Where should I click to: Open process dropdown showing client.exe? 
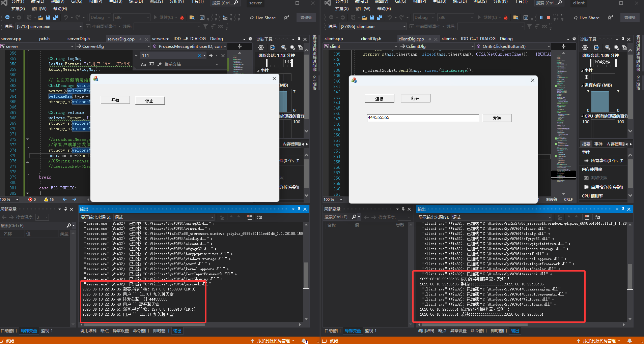tap(373, 27)
